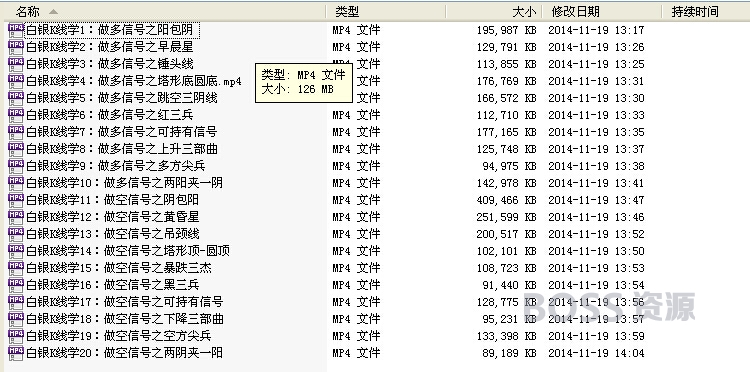Click MP4 icon of 白银K线学14：做空信号之塔形顶-圆顶

coord(16,251)
